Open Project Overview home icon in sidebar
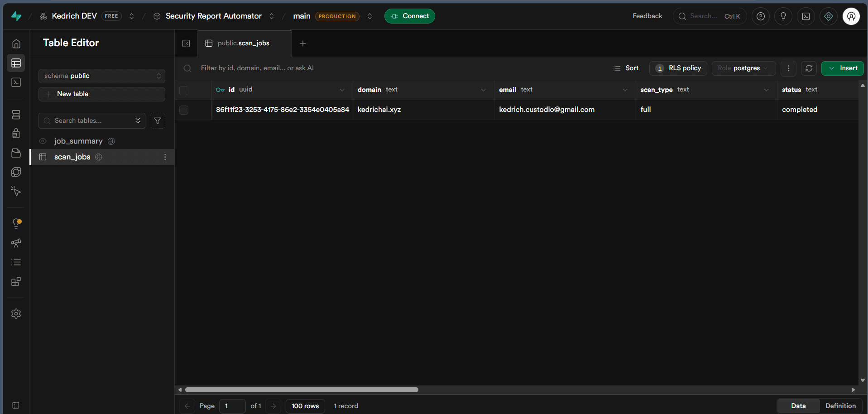 [x=16, y=44]
